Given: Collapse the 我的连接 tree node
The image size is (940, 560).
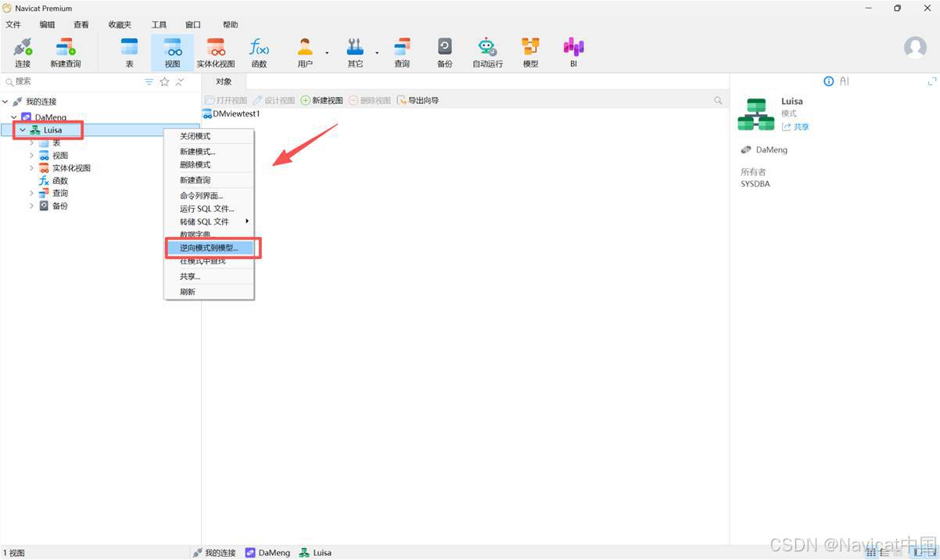Looking at the screenshot, I should [x=5, y=102].
